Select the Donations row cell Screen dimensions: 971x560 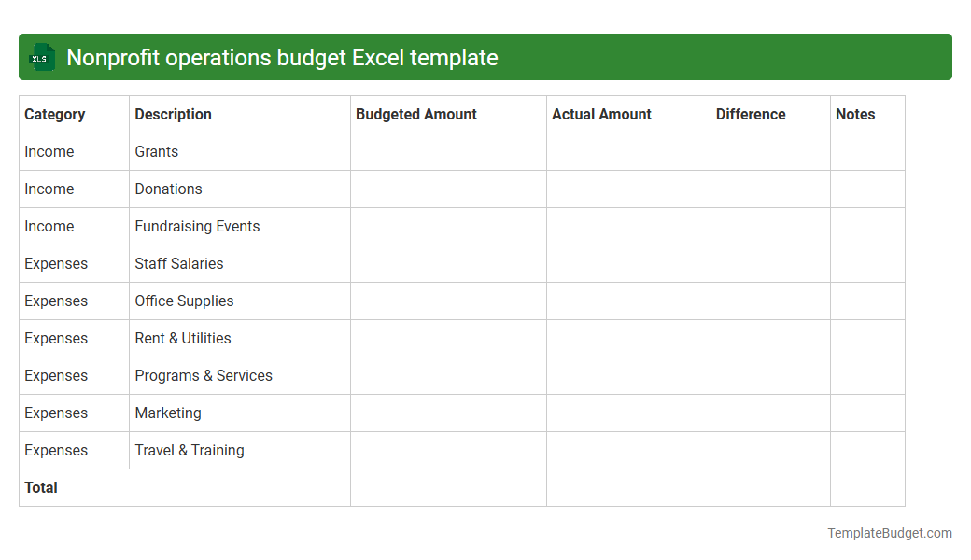click(168, 189)
